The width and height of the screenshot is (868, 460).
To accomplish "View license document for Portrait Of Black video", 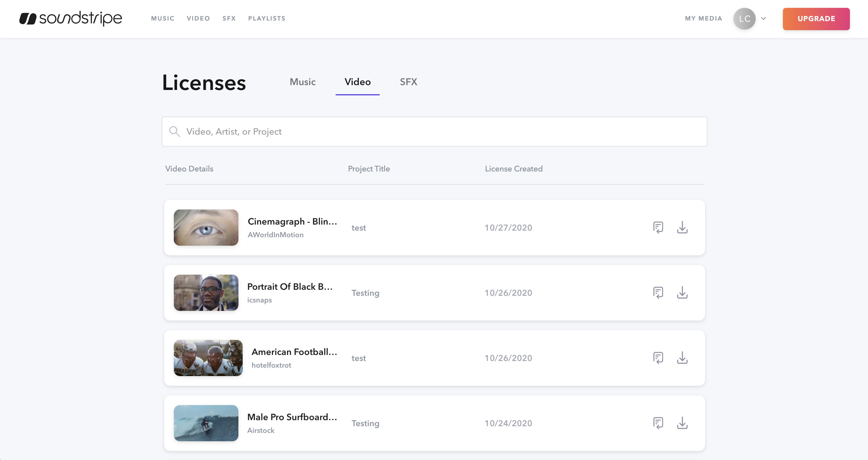I will pos(658,293).
